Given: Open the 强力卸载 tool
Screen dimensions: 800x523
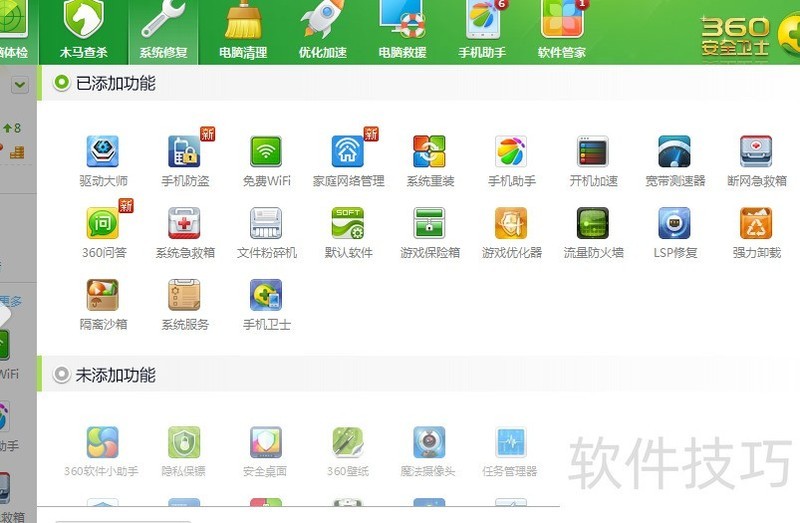Looking at the screenshot, I should tap(756, 233).
